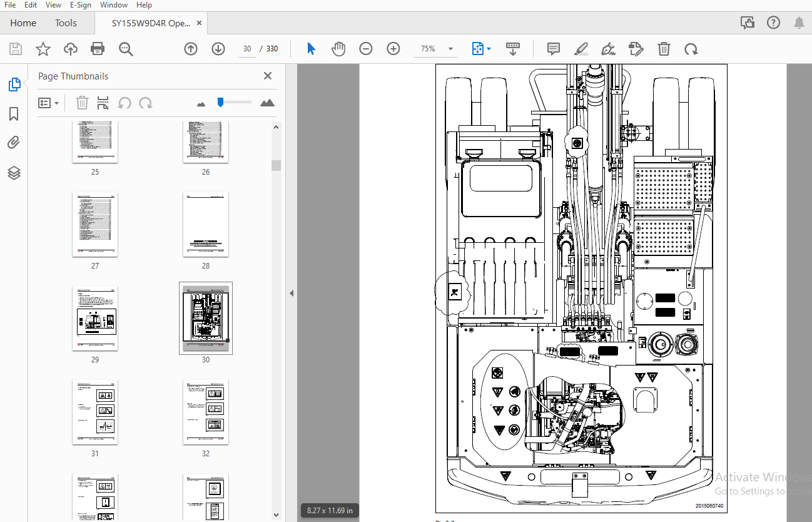Collapse the navigation pane arrow
Image resolution: width=812 pixels, height=522 pixels.
pyautogui.click(x=291, y=293)
